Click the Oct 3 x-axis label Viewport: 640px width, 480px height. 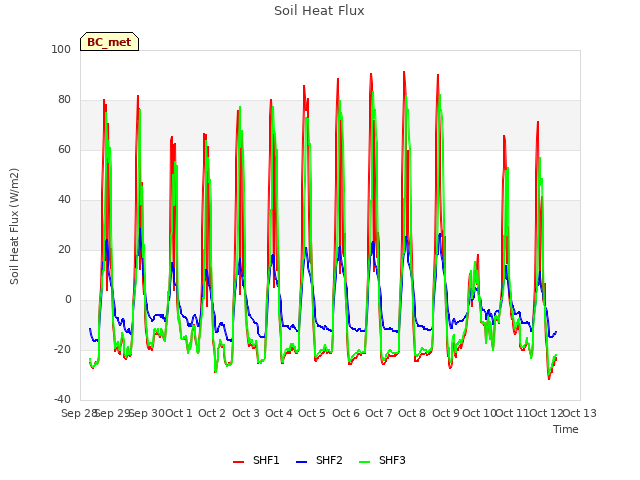click(x=246, y=413)
